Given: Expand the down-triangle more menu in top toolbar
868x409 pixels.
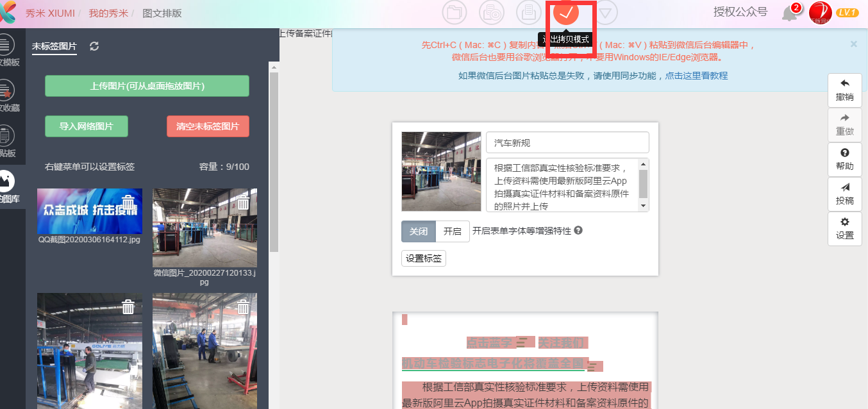Looking at the screenshot, I should point(605,13).
